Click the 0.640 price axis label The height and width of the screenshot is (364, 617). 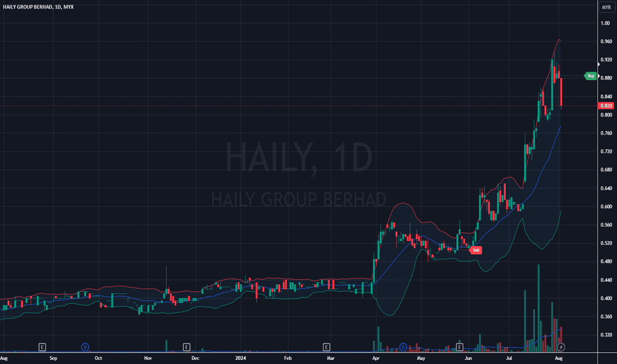(x=606, y=188)
